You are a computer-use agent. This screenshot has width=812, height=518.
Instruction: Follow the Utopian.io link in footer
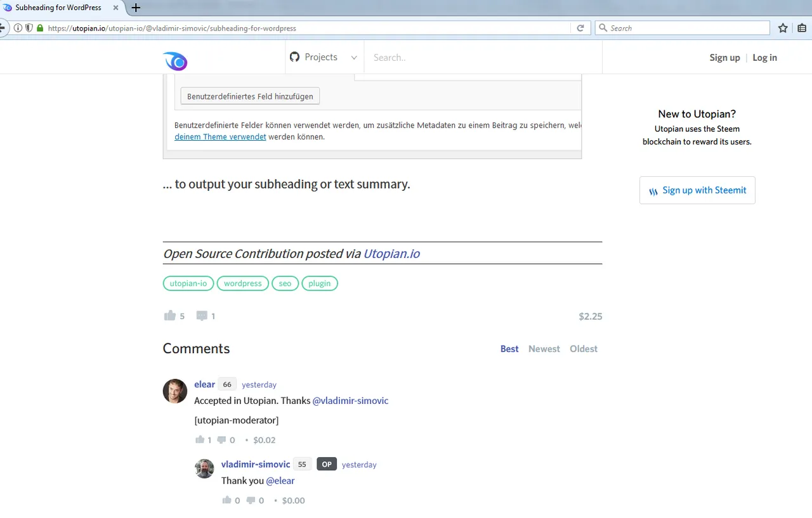(x=391, y=254)
